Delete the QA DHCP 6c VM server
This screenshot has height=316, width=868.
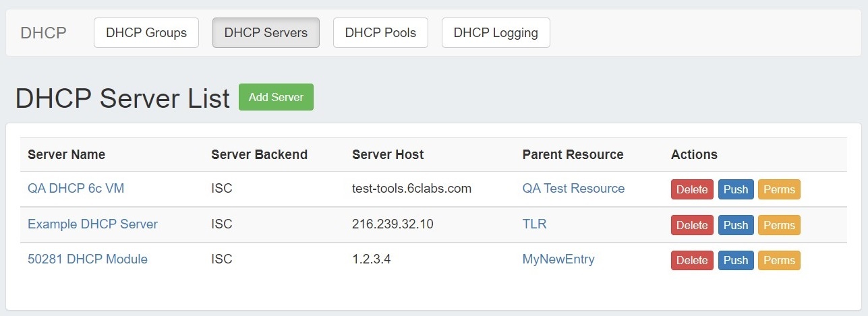pos(691,189)
